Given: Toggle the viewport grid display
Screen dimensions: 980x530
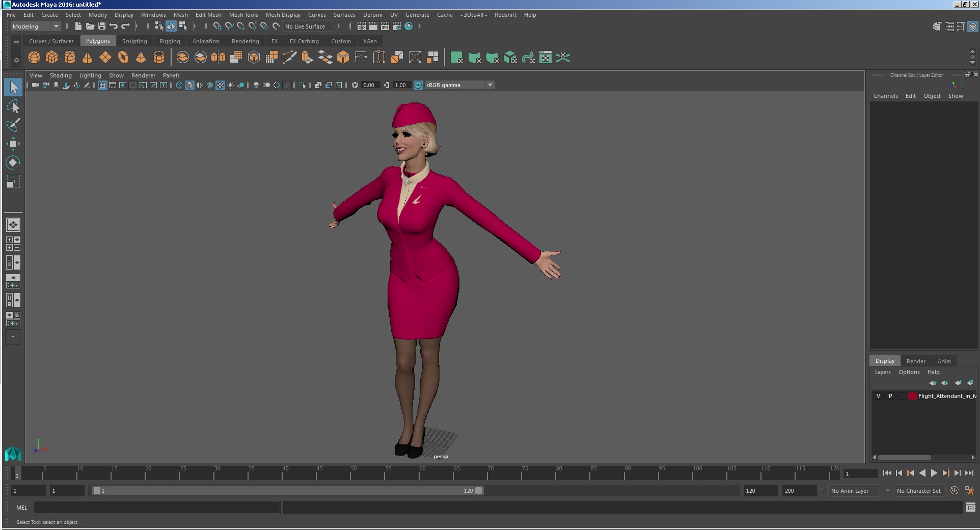Looking at the screenshot, I should (102, 85).
